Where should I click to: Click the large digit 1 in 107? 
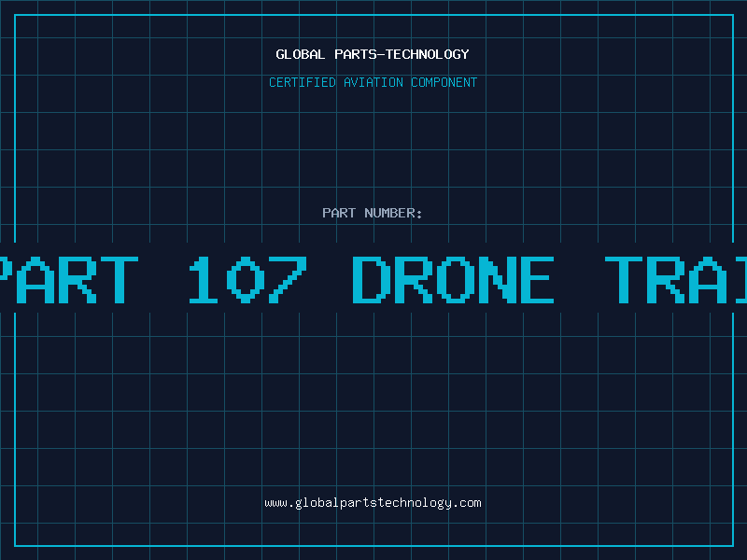pos(203,279)
